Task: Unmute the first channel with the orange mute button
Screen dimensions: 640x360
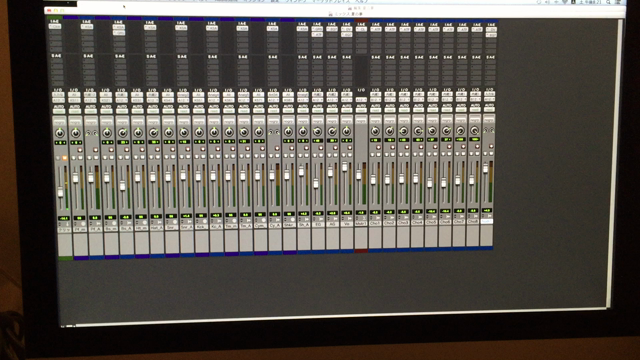Action: [64, 158]
